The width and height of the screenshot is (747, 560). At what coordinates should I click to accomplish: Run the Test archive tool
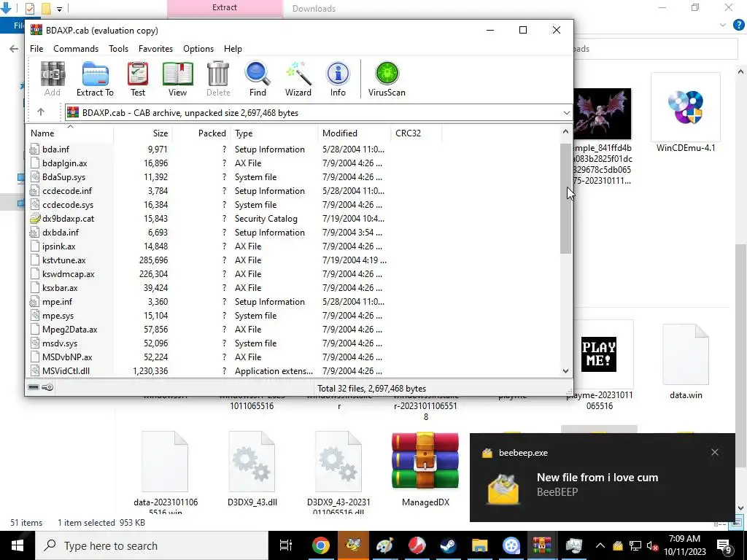[x=138, y=79]
